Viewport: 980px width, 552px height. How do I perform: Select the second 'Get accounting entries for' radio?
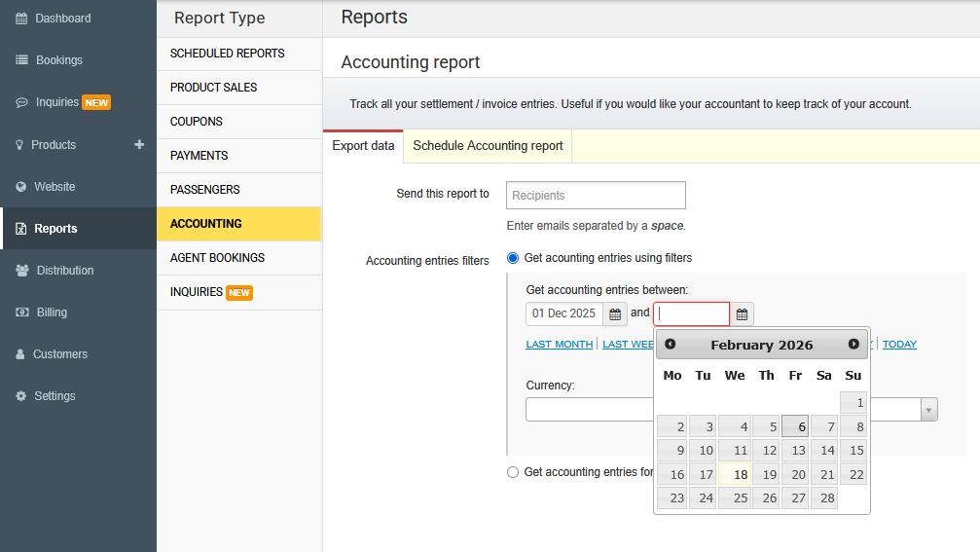pos(513,472)
